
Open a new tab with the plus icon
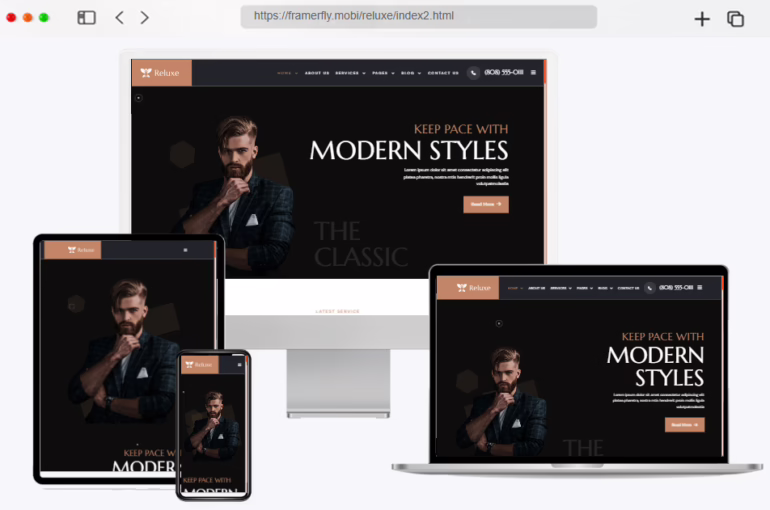point(702,19)
